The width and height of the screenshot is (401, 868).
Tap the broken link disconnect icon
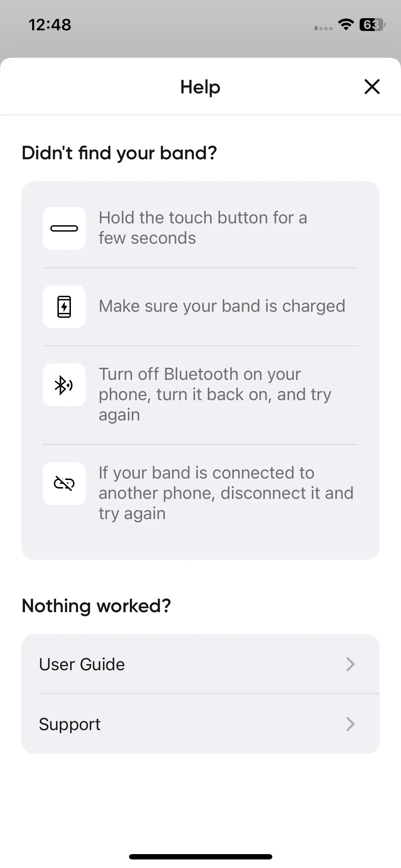[x=64, y=484]
